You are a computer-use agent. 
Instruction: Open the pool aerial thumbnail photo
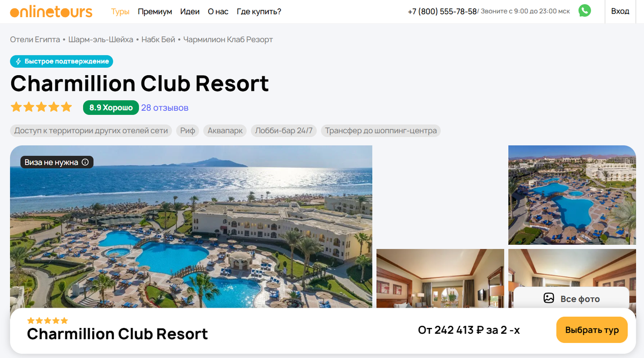click(x=572, y=195)
